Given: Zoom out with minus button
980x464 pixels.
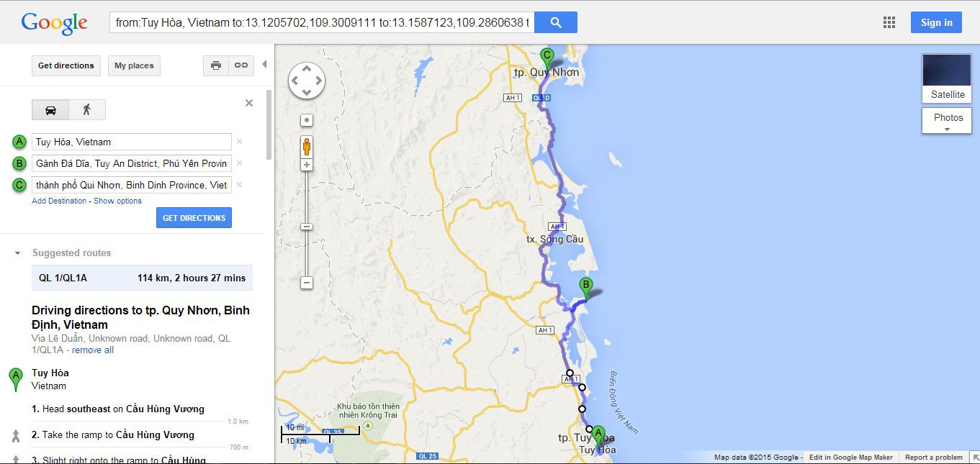Looking at the screenshot, I should coord(307,283).
